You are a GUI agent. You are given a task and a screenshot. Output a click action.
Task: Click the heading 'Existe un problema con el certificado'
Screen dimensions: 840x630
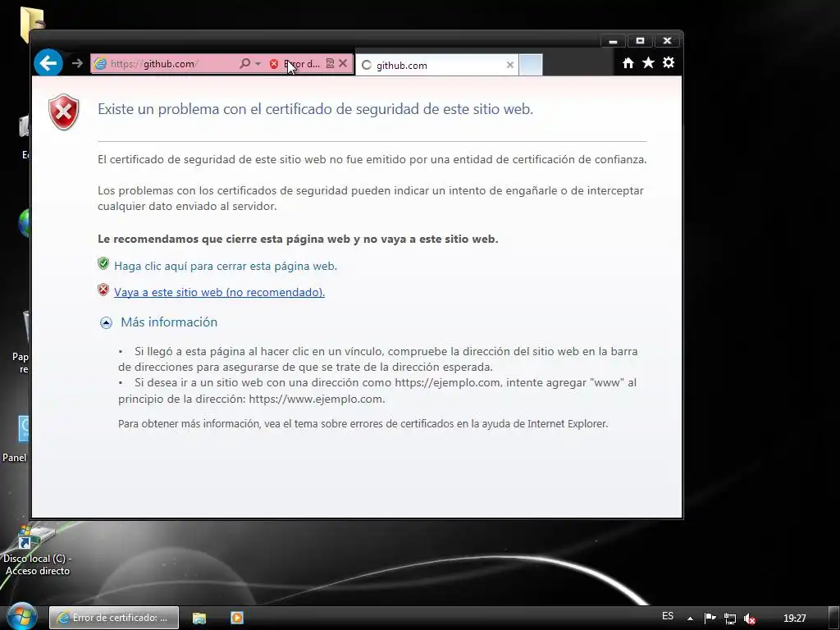pyautogui.click(x=315, y=109)
